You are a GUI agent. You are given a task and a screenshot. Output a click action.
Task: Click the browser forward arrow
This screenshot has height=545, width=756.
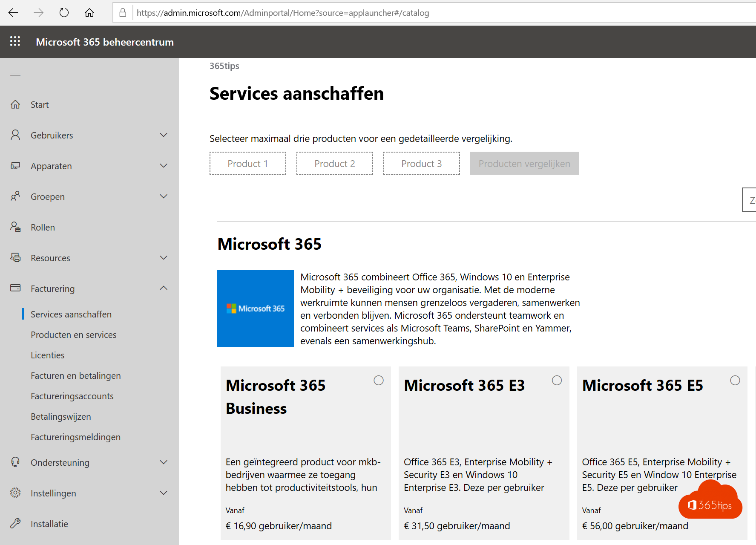39,13
